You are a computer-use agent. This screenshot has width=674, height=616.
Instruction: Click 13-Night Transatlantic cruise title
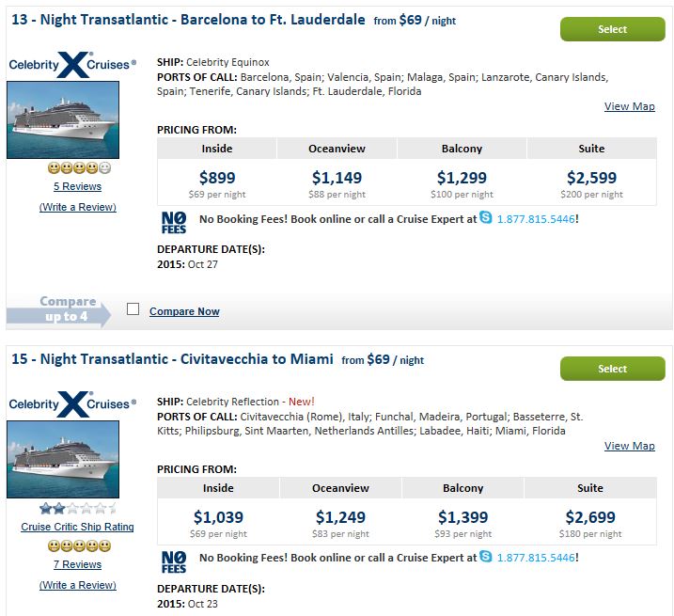pos(188,20)
